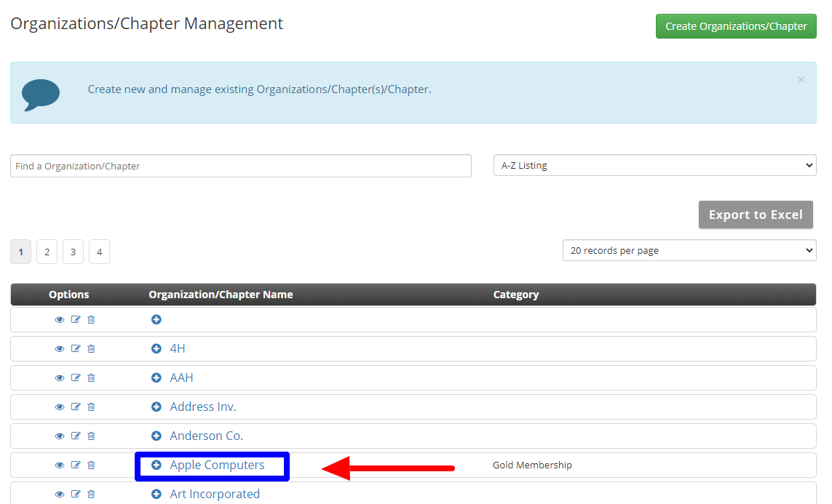This screenshot has width=832, height=504.
Task: Dismiss the blue info banner
Action: [x=801, y=79]
